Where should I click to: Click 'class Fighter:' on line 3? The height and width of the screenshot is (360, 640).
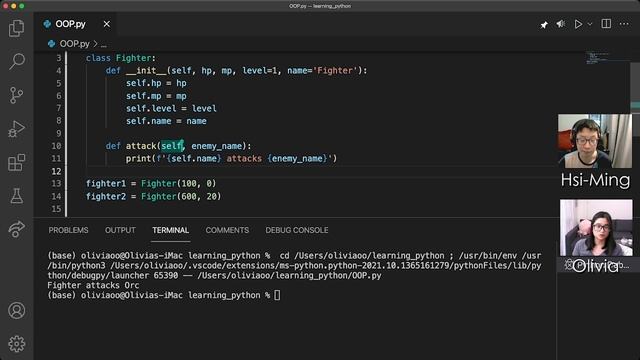point(121,58)
